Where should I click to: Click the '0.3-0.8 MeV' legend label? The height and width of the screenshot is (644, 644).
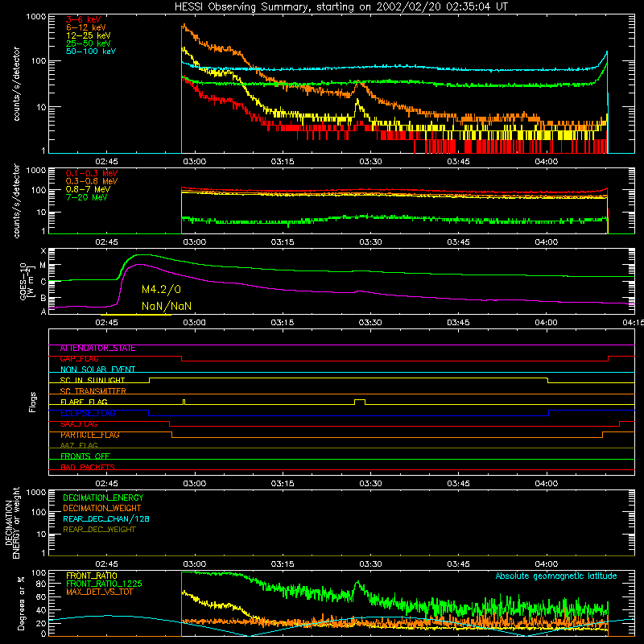[92, 181]
